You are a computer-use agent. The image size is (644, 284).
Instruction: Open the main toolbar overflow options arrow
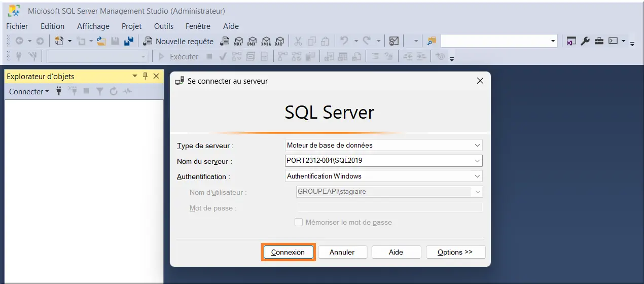click(632, 43)
